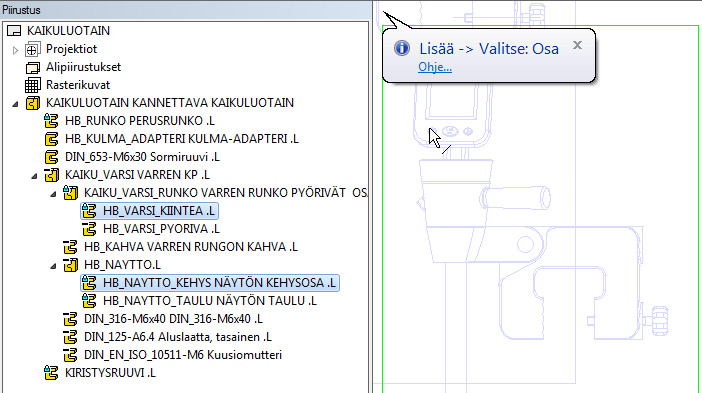Screen dimensions: 702x393
Task: Click the info icon in the balloon
Action: pyautogui.click(x=402, y=48)
